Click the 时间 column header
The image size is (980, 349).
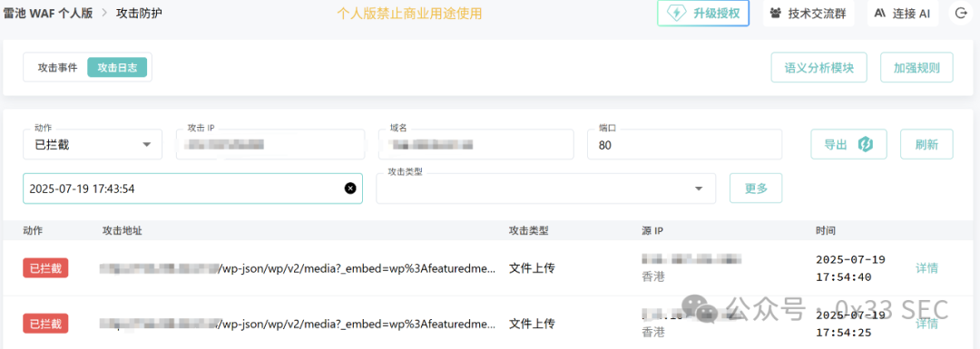[826, 230]
